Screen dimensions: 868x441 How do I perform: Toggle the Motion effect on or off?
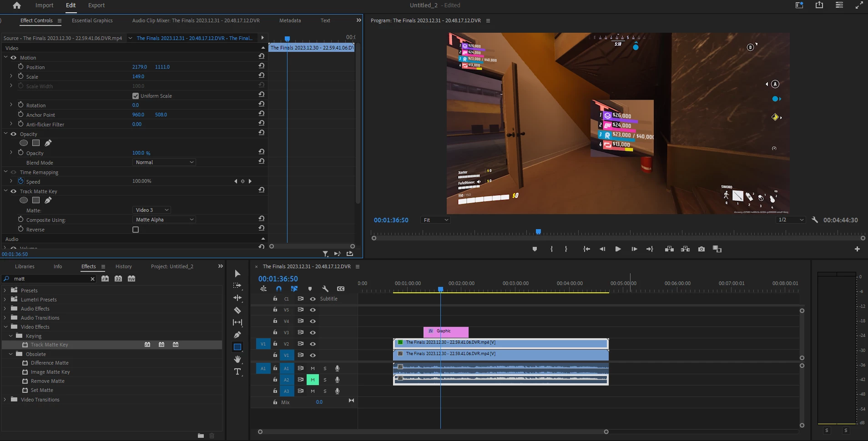(x=14, y=58)
